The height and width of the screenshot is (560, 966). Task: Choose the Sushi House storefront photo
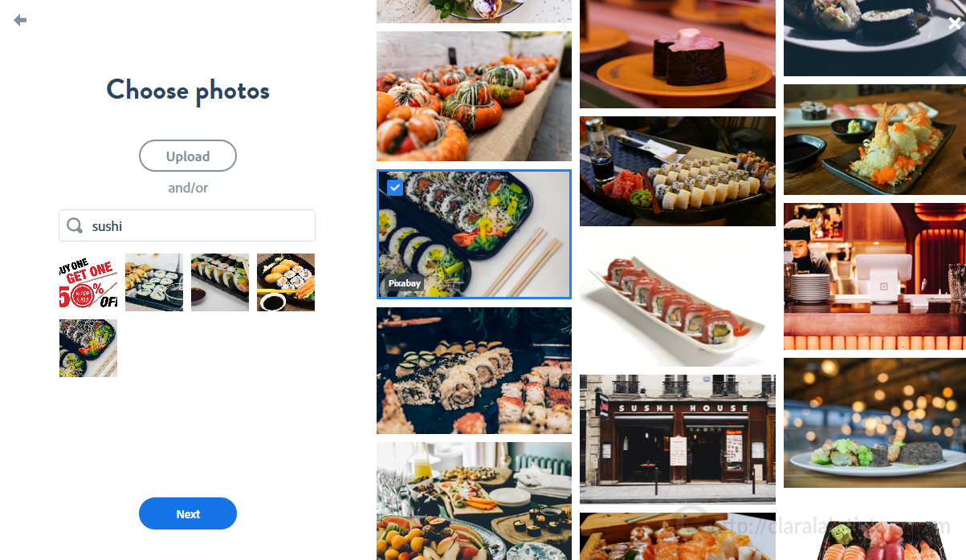[678, 439]
